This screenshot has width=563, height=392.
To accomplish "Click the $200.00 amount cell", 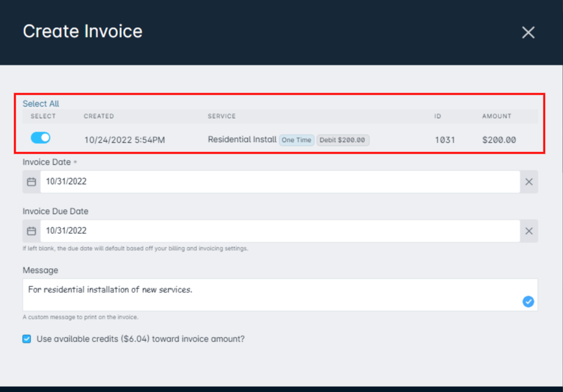I will tap(499, 140).
